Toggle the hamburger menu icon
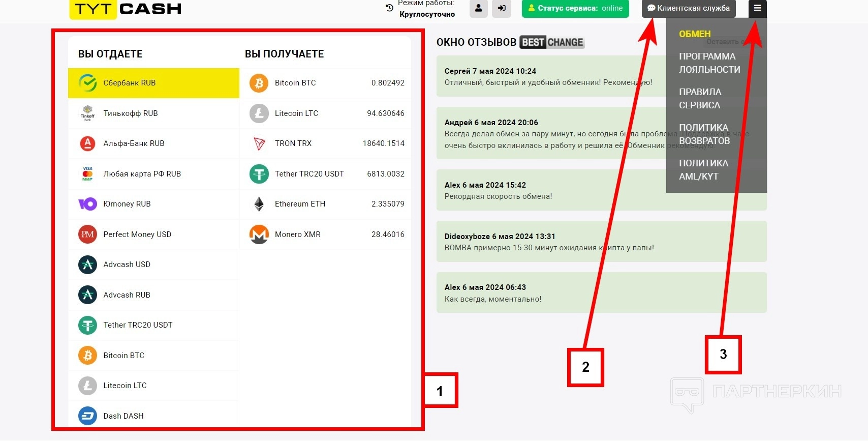This screenshot has height=441, width=868. (757, 8)
